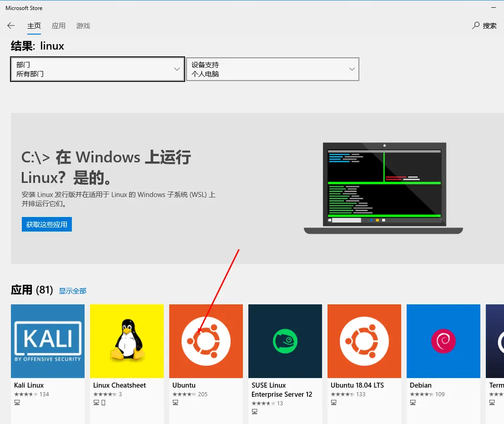Click the star rating under Debian
504x424 pixels.
(422, 394)
